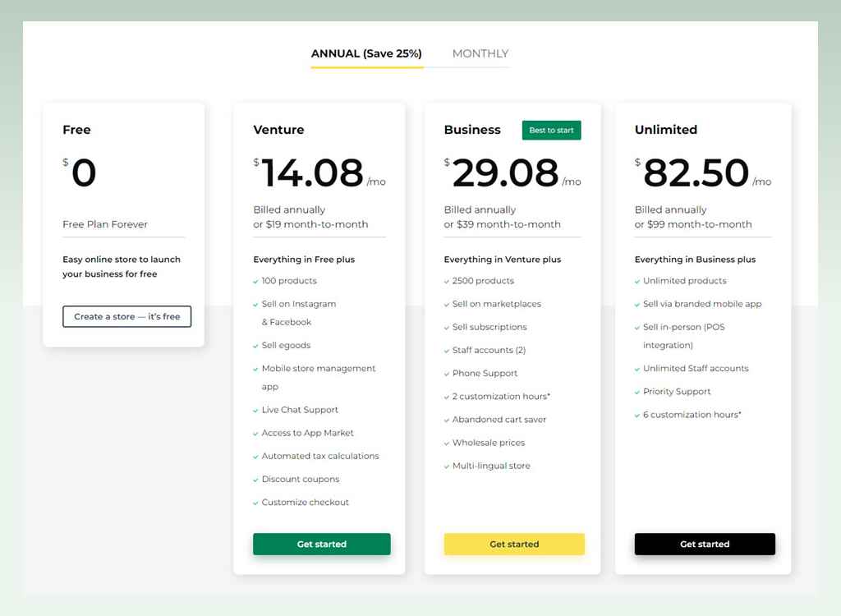Click the checkmark beside Wholesale prices

coord(447,444)
